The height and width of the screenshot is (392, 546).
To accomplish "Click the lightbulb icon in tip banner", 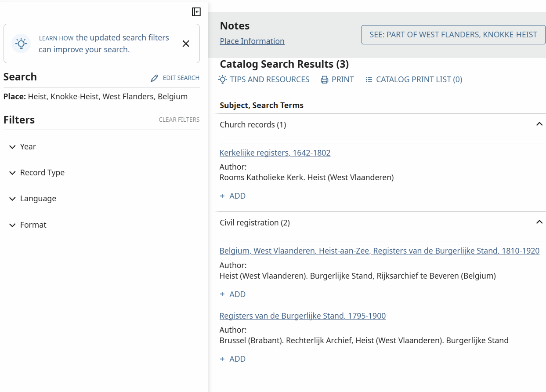I will click(x=21, y=44).
